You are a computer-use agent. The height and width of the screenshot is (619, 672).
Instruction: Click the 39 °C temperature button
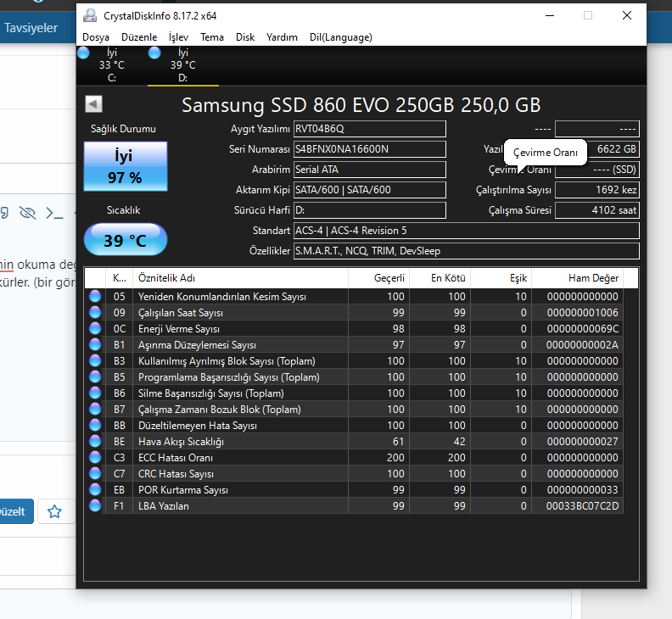pos(126,240)
